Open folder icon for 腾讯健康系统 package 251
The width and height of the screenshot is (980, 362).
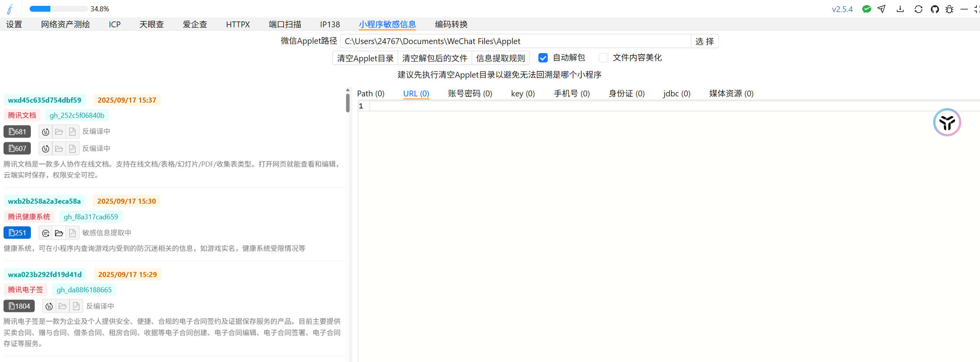pyautogui.click(x=59, y=233)
